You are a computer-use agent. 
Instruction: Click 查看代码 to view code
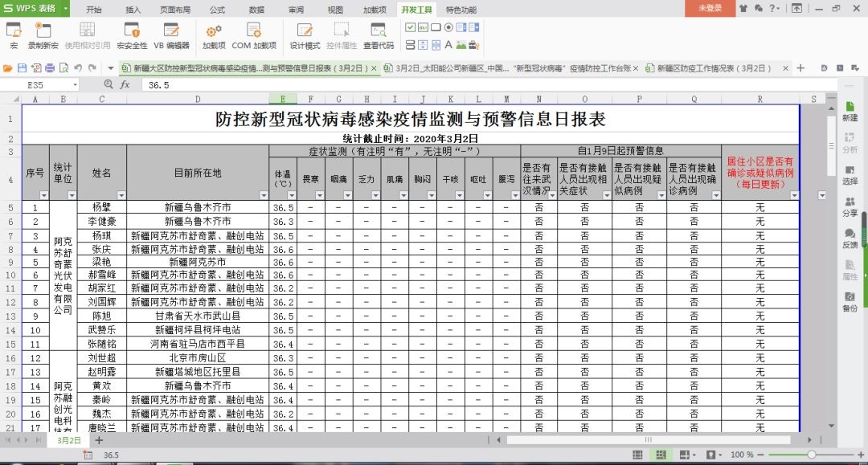coord(379,36)
